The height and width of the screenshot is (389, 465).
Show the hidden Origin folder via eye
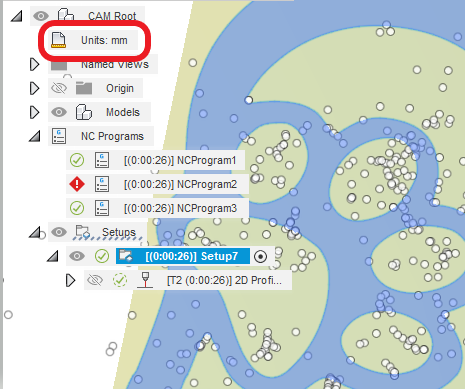(x=59, y=88)
